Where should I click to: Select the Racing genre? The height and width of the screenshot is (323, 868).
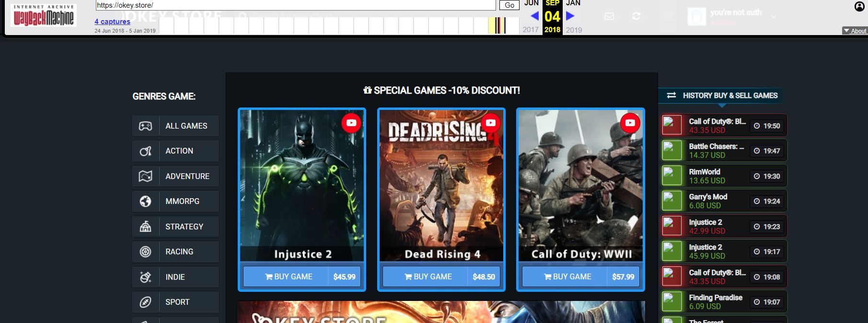click(175, 251)
